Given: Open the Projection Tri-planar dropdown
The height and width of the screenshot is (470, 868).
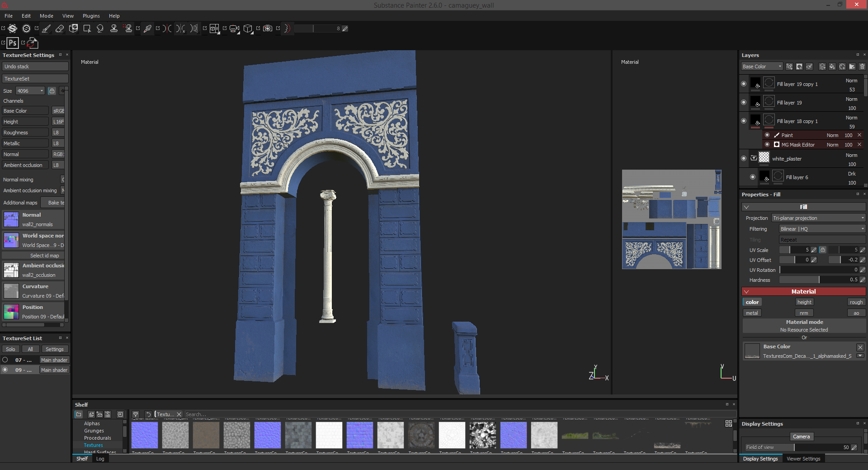Looking at the screenshot, I should tap(818, 218).
